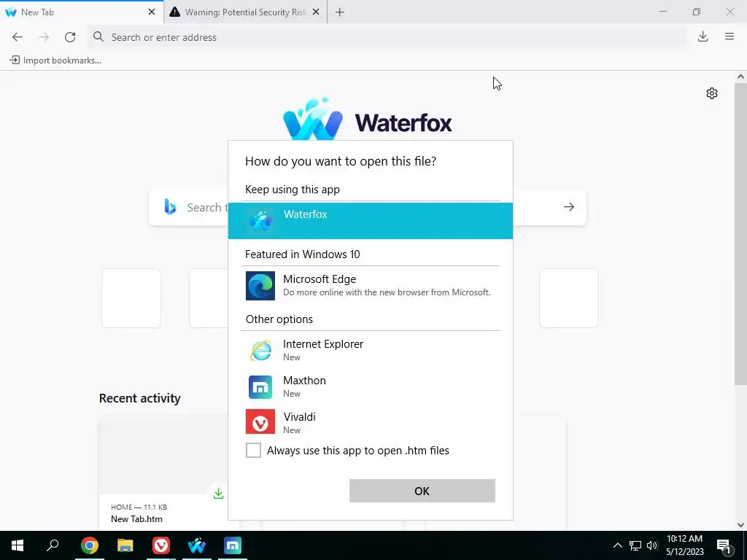Open the Windows Start menu
Image resolution: width=747 pixels, height=560 pixels.
[x=18, y=545]
